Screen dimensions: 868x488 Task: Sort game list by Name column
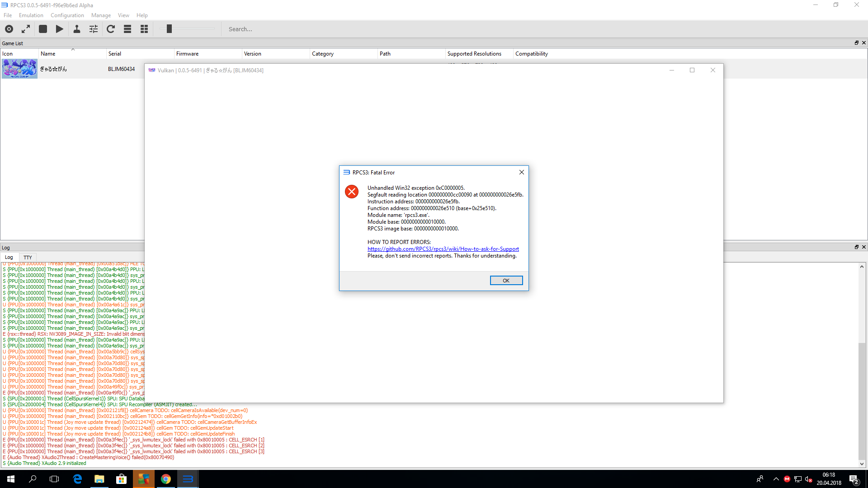pyautogui.click(x=48, y=54)
